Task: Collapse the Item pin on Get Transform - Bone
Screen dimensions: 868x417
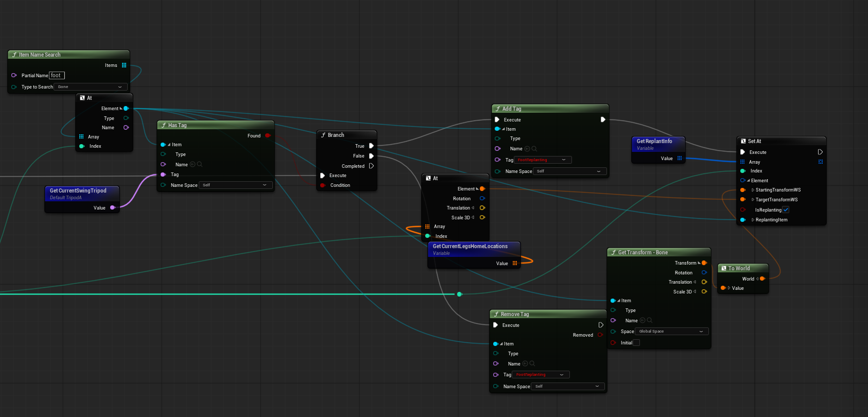Action: click(x=619, y=301)
